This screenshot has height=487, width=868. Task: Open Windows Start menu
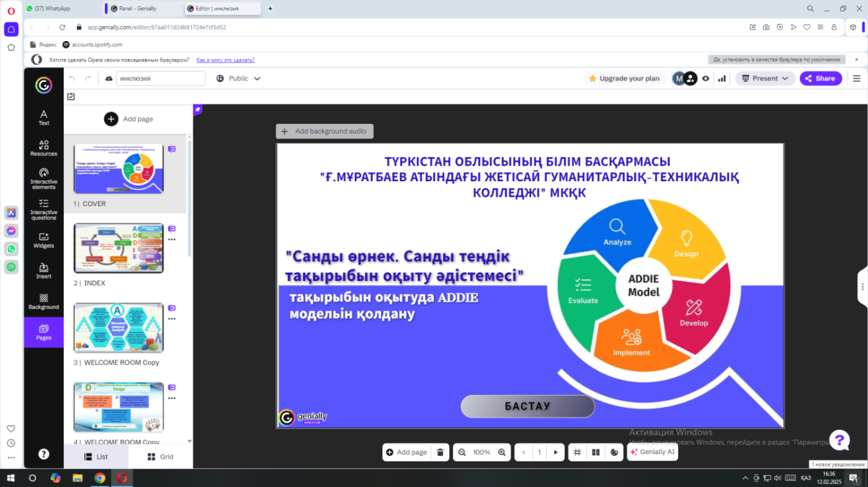tap(11, 478)
